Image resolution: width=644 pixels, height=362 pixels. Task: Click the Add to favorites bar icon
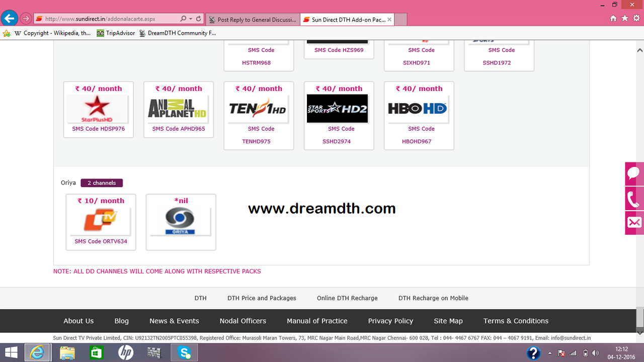tap(7, 33)
